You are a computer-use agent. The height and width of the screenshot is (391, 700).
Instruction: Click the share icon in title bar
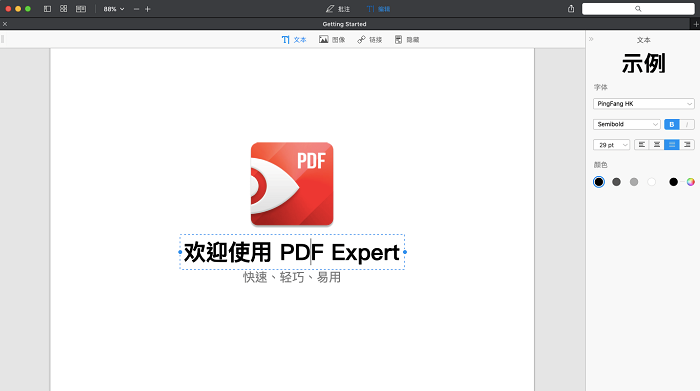pos(571,9)
